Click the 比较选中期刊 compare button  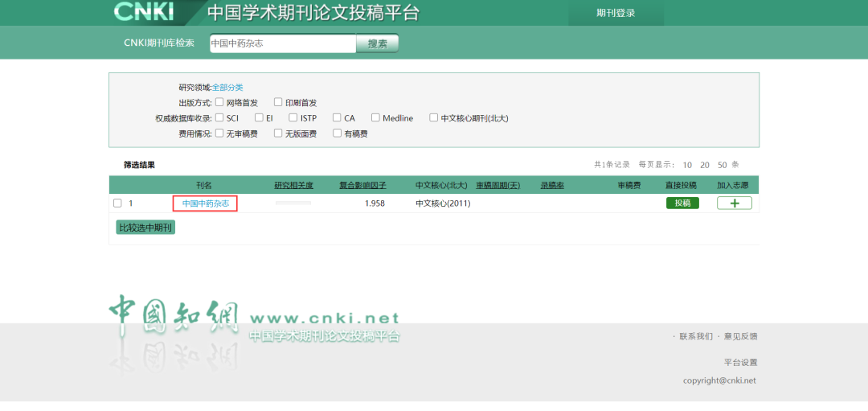pos(145,227)
